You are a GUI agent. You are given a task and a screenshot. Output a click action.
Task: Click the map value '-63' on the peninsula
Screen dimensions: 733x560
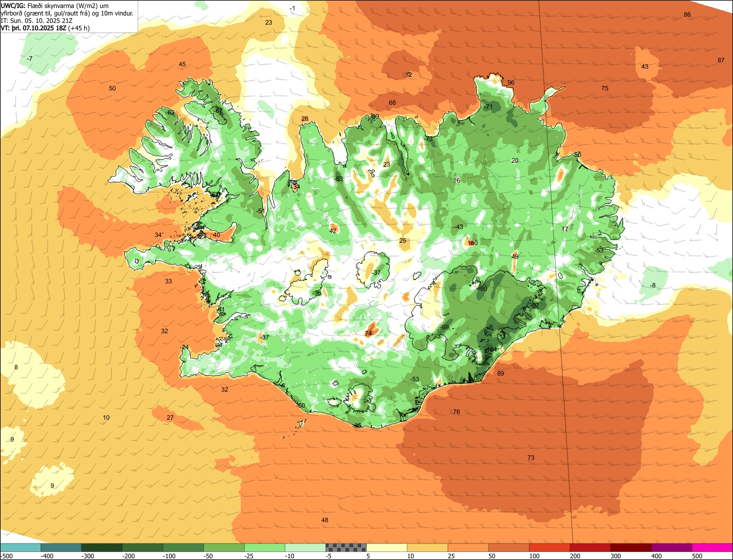point(170,112)
